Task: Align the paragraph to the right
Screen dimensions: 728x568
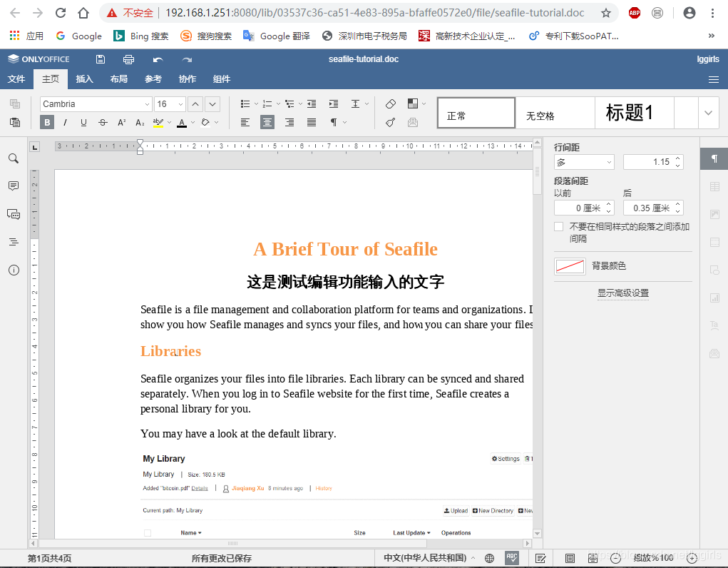Action: coord(289,122)
